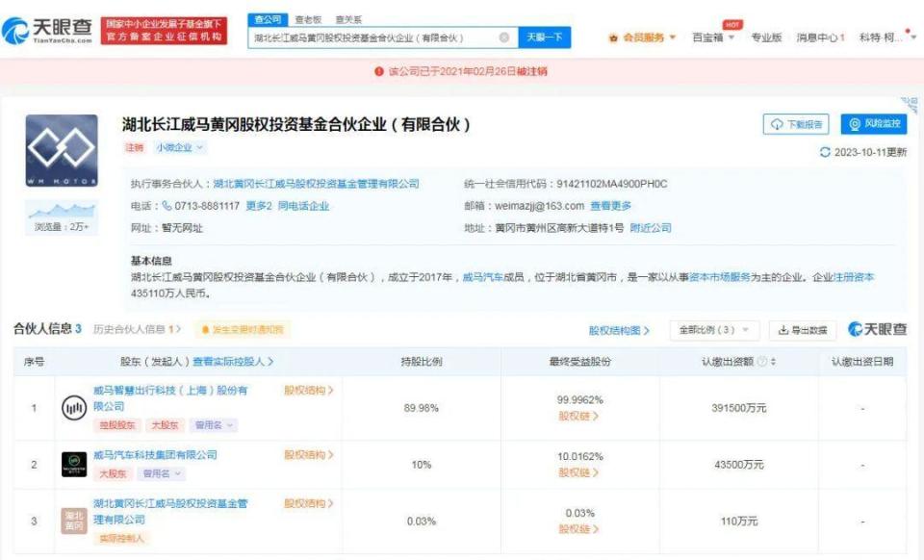Screen dimensions: 924x560
Task: Click the help icon beside 认缴出资额
Action: (x=761, y=362)
